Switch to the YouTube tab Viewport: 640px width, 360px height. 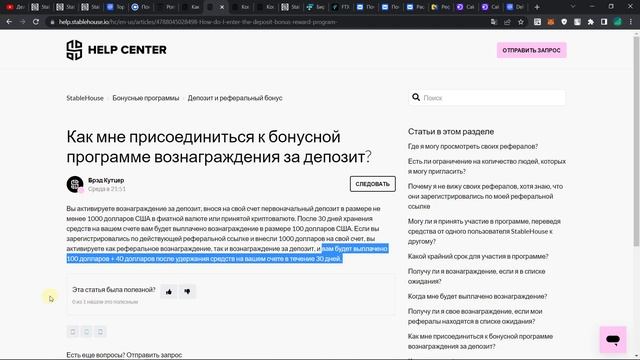[x=16, y=7]
